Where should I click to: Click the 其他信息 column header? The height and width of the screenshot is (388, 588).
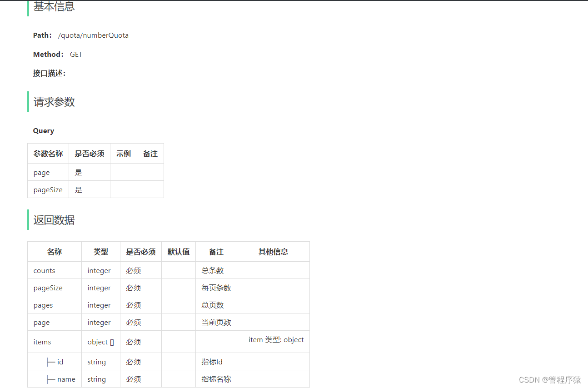pyautogui.click(x=273, y=252)
